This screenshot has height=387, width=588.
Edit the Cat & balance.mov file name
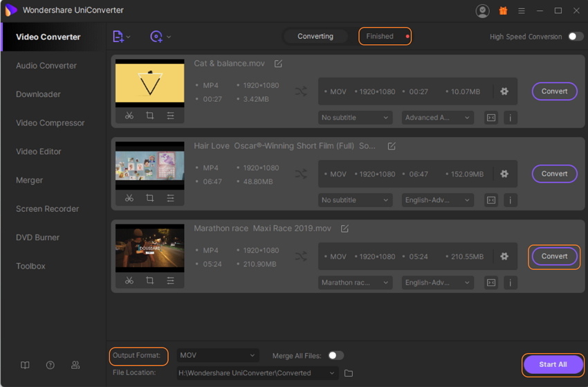click(x=278, y=64)
